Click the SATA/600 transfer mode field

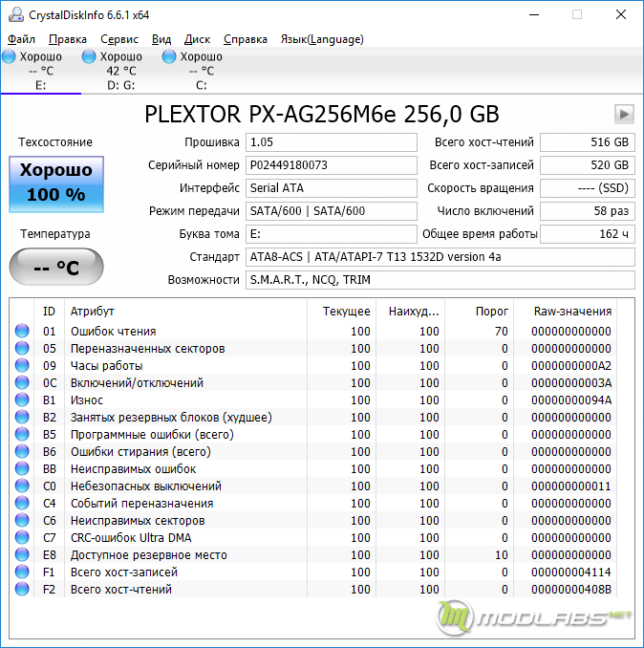332,211
